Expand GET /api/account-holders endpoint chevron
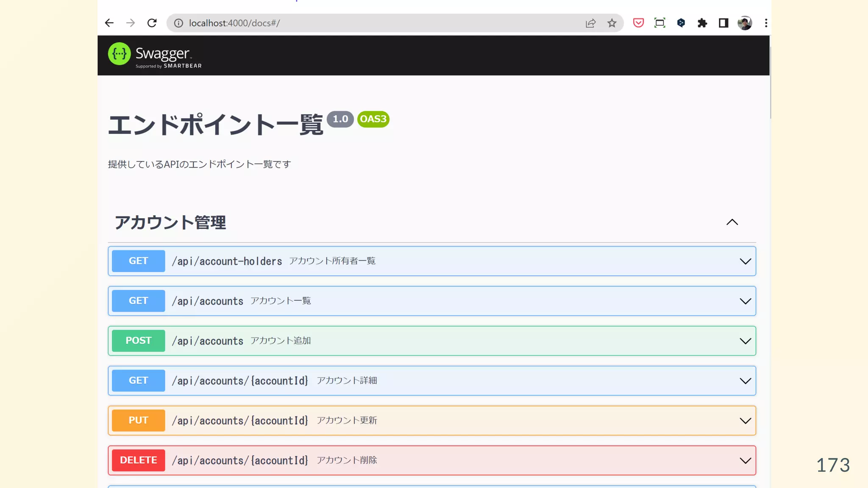Viewport: 868px width, 488px height. pyautogui.click(x=745, y=261)
